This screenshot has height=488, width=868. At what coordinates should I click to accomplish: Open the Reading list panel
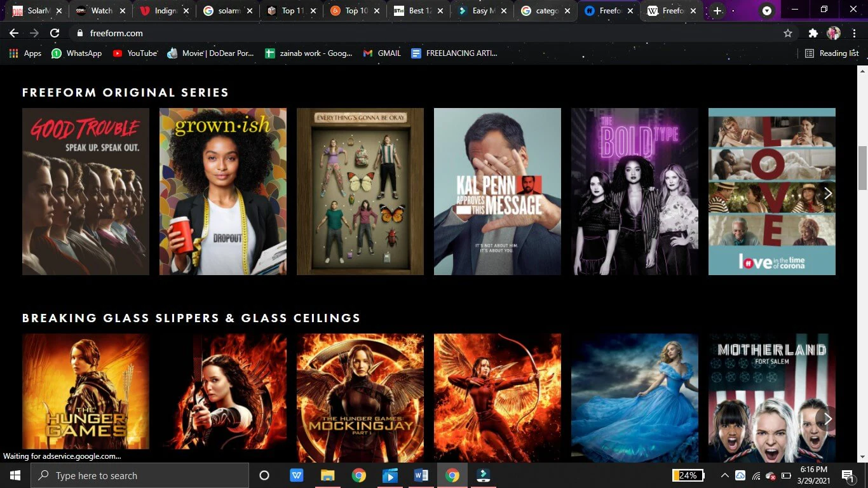(x=832, y=53)
